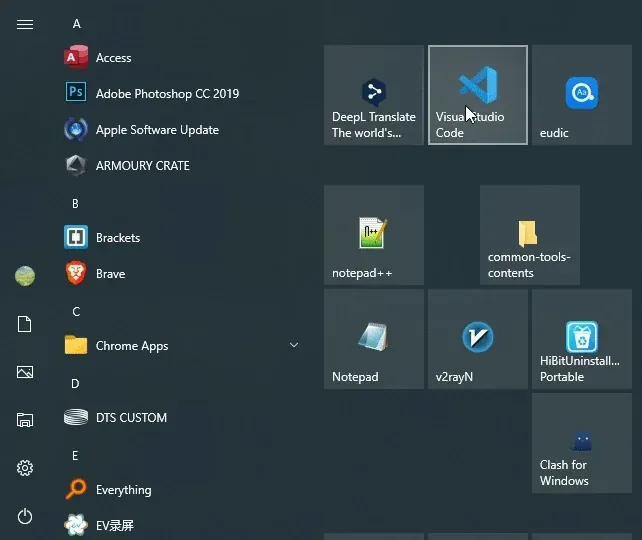Launch Clash for Windows tile
This screenshot has width=642, height=540.
[582, 443]
